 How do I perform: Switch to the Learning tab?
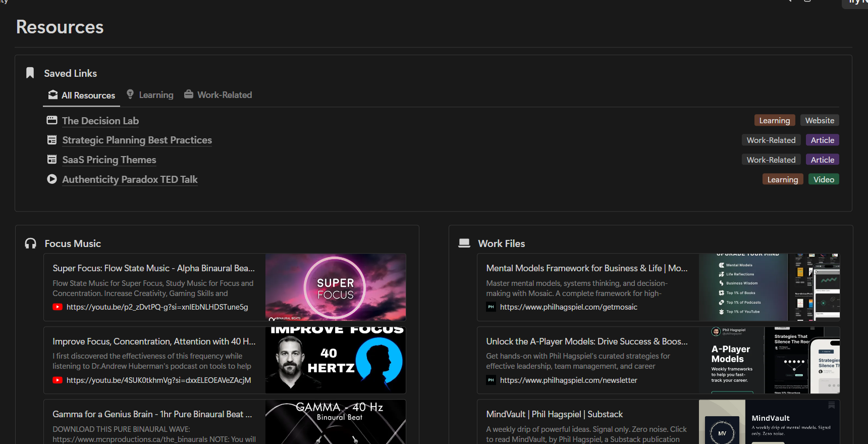[150, 95]
